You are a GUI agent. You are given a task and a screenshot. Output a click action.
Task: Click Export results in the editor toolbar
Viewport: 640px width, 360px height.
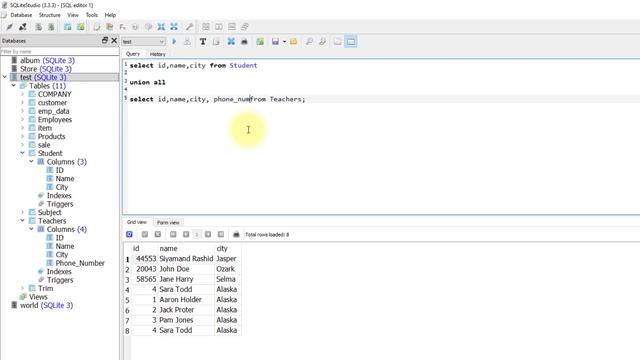231,42
